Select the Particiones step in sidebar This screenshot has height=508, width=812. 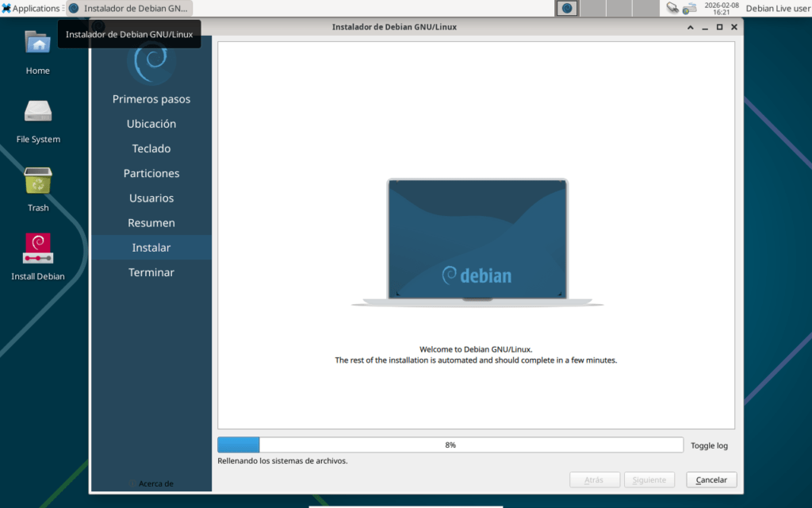point(151,173)
